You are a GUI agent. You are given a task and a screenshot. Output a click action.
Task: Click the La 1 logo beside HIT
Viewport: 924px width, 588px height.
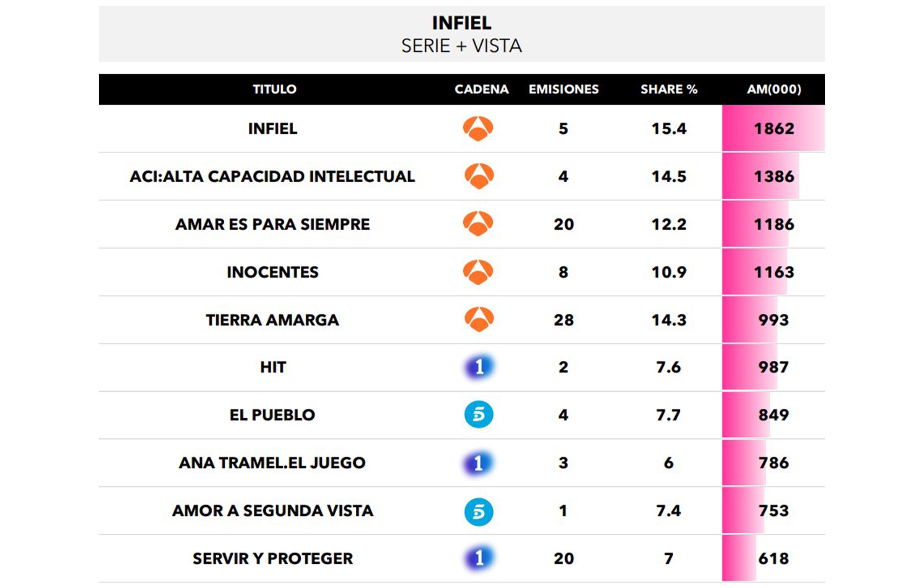(479, 367)
